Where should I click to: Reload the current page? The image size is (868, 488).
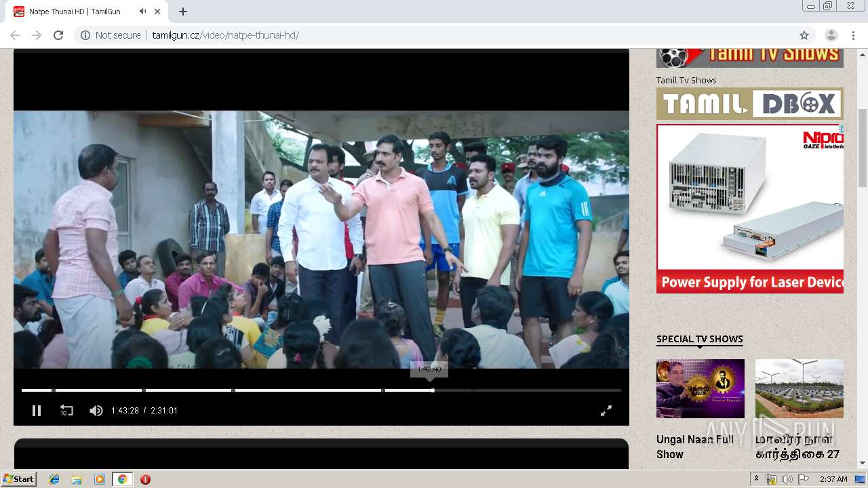[x=58, y=35]
